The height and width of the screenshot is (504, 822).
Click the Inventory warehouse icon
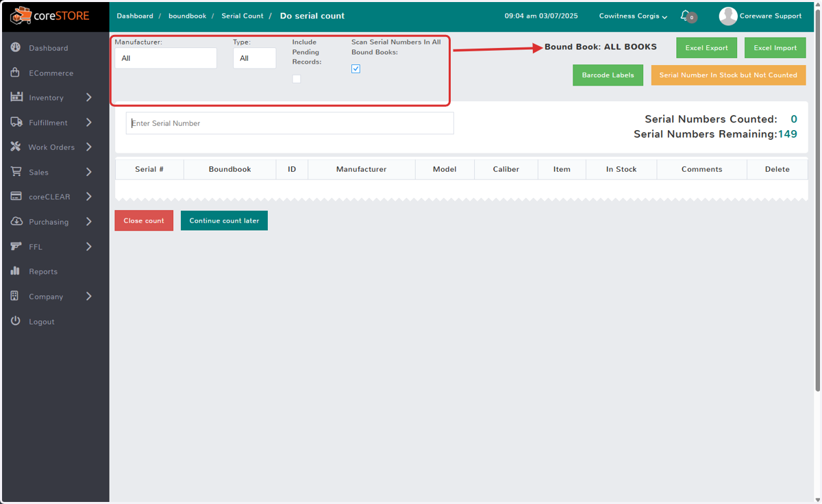click(x=17, y=97)
